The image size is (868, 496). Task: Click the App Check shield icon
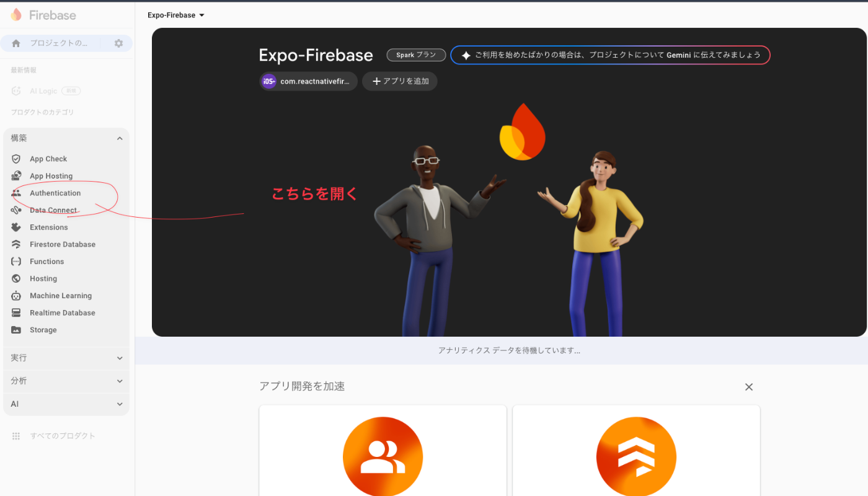[x=16, y=159]
